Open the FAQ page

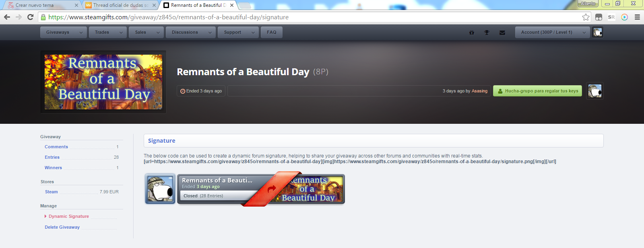(x=272, y=32)
